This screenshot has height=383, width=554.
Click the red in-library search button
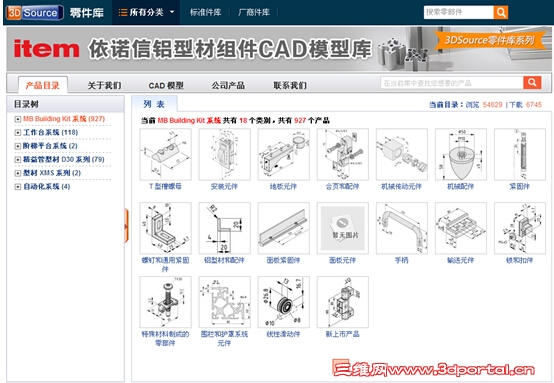point(532,83)
